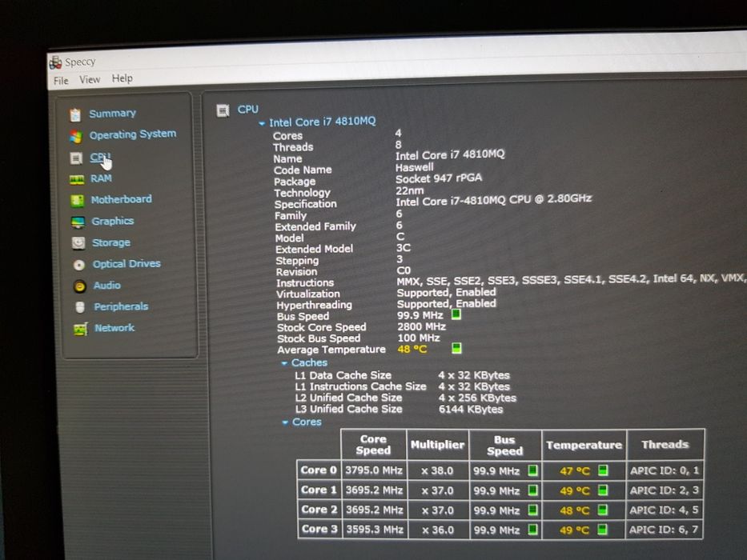Select Audio in the sidebar
The height and width of the screenshot is (560, 747).
click(x=107, y=286)
